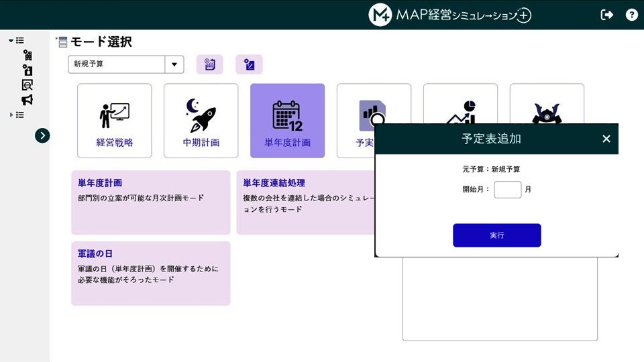Image resolution: width=644 pixels, height=362 pixels.
Task: Expand the sidebar with the round arrow button
Action: (42, 135)
